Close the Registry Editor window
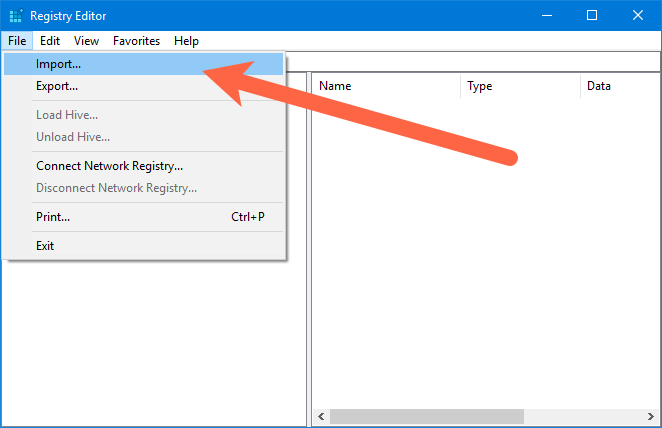The image size is (662, 428). (x=638, y=16)
